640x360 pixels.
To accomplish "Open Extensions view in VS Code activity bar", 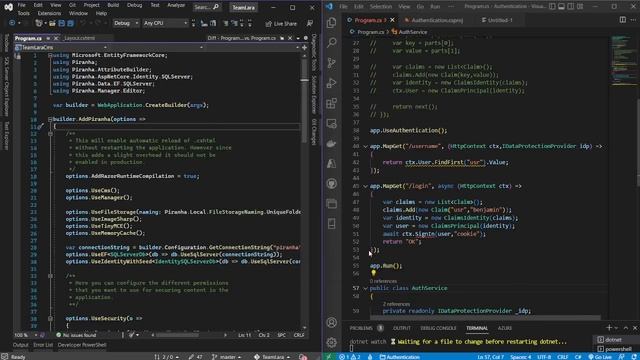I will 331,103.
